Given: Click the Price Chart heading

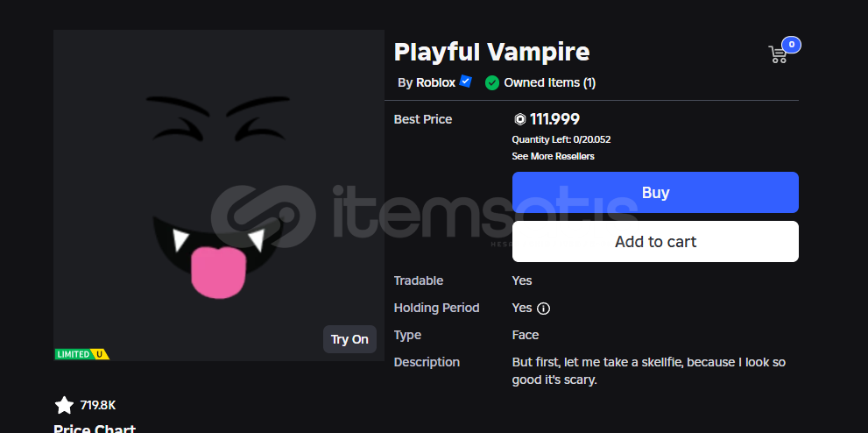Looking at the screenshot, I should 95,429.
